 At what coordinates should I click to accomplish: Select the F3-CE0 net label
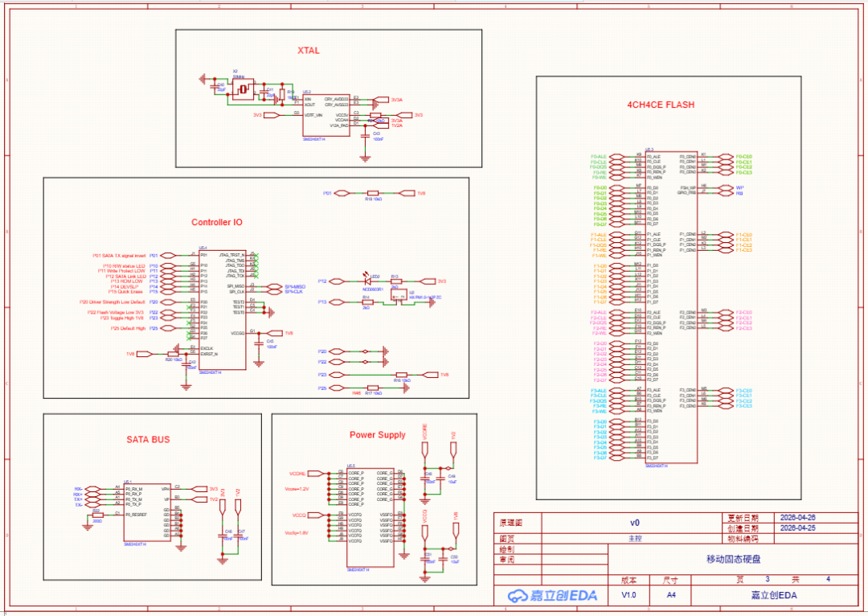pos(743,391)
